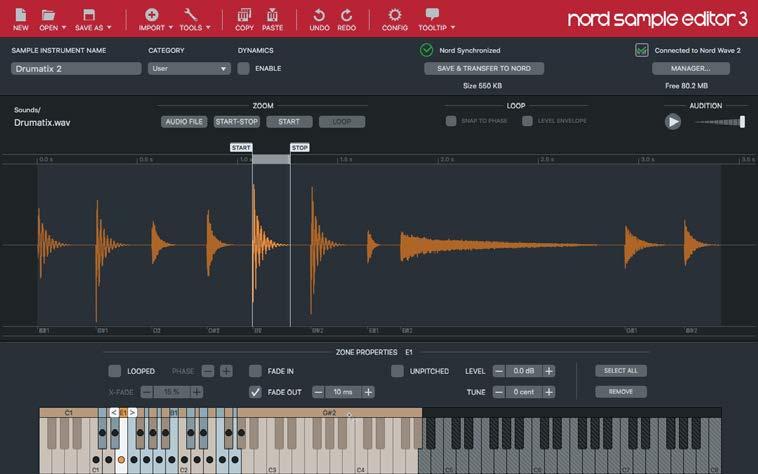
Task: Click the orange-dotted selected keyboard key
Action: 121,459
